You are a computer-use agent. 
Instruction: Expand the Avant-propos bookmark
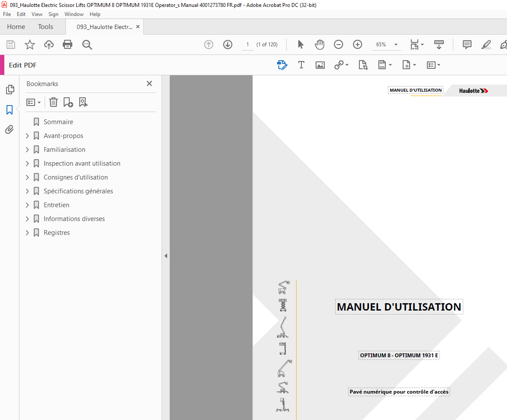click(27, 136)
